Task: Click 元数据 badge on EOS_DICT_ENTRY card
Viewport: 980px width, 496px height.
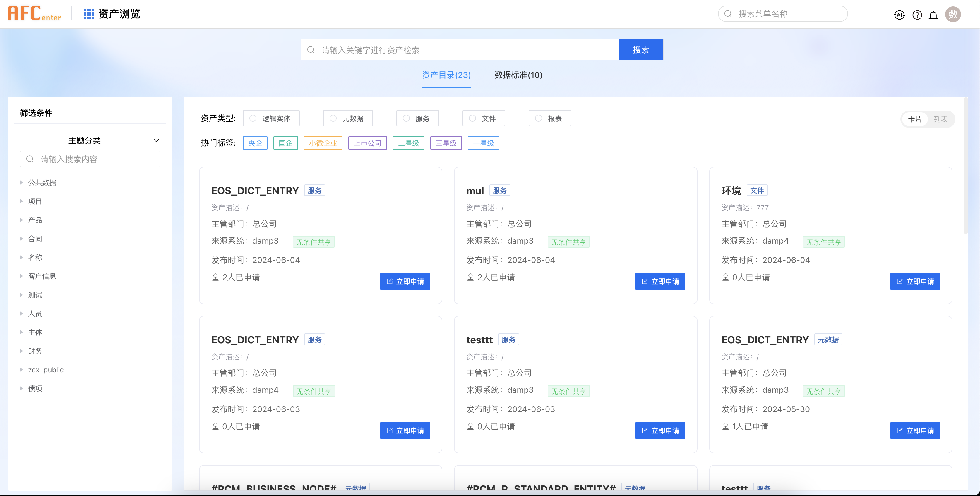Action: (828, 340)
